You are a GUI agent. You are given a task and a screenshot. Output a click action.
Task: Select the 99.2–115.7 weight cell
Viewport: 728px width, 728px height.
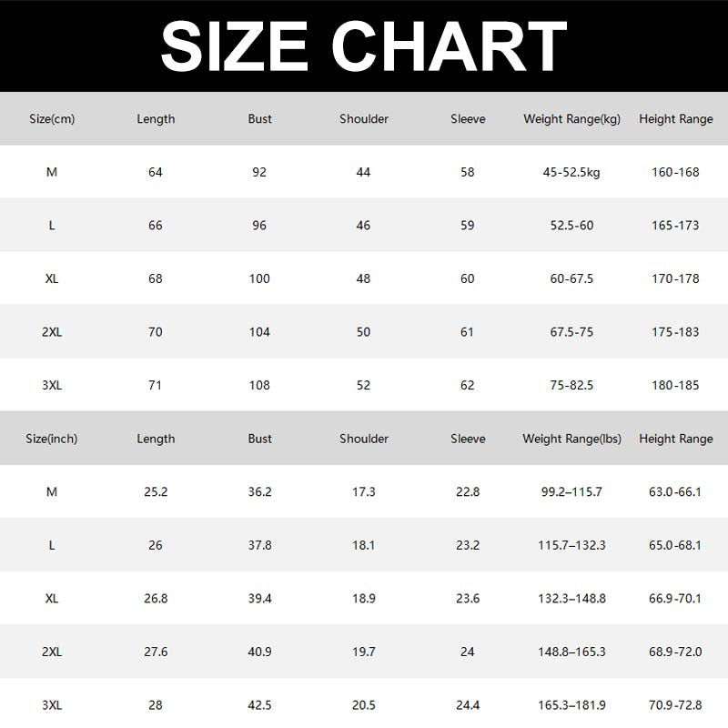click(x=571, y=491)
